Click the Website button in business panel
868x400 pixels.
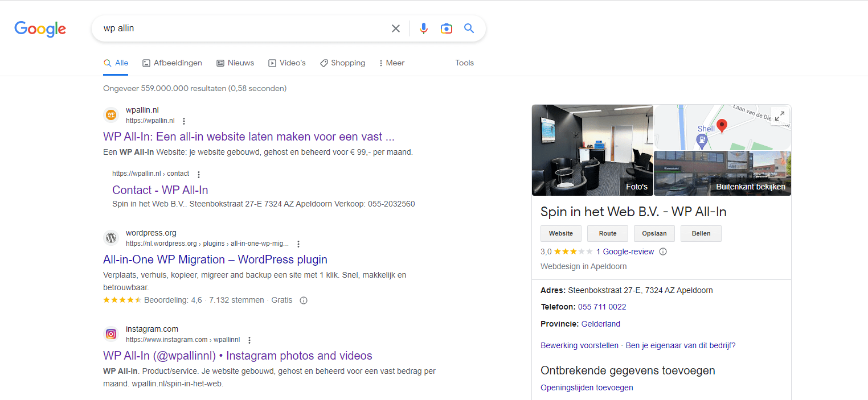coord(561,233)
